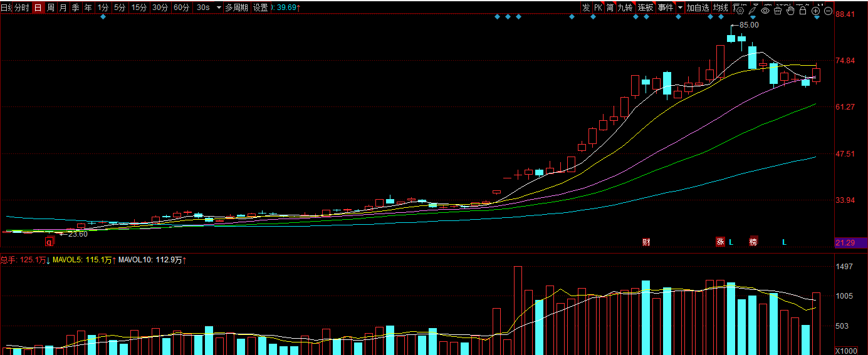Click the tallest red volume bar
The width and height of the screenshot is (868, 355).
click(x=518, y=311)
